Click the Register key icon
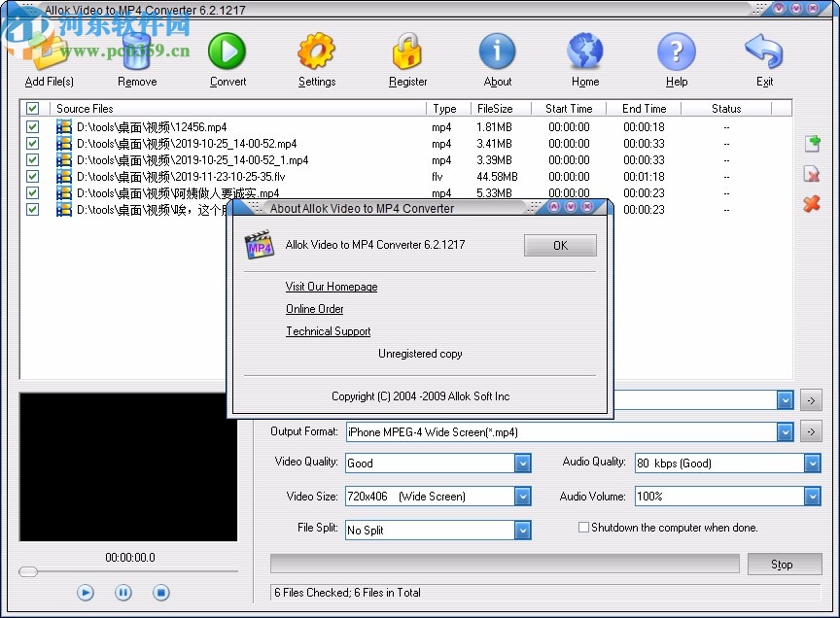This screenshot has height=618, width=840. coord(407,53)
